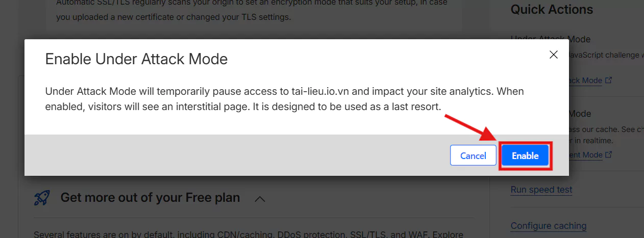Click external-link icon beside Development Mode link
Viewport: 644px width, 238px height.
point(608,154)
